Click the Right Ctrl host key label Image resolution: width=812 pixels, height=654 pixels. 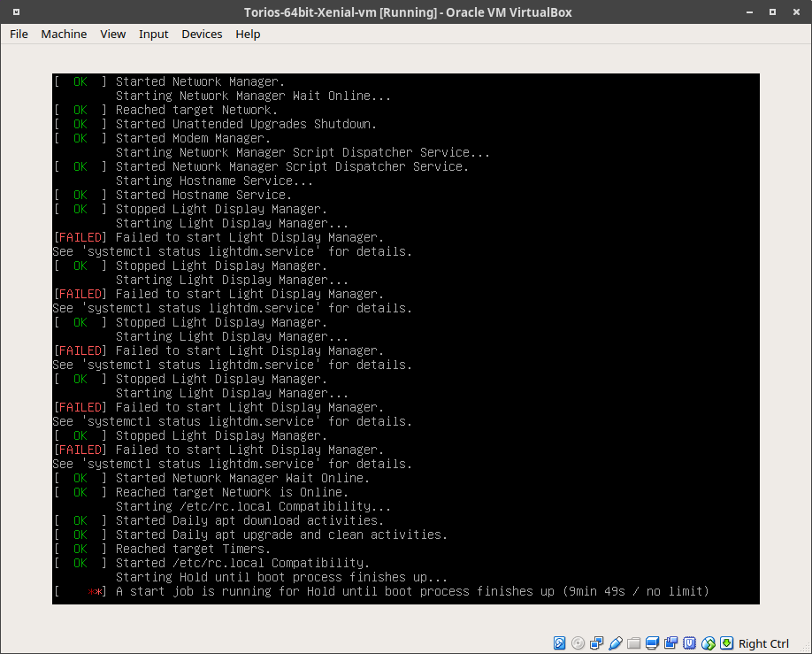pos(763,643)
